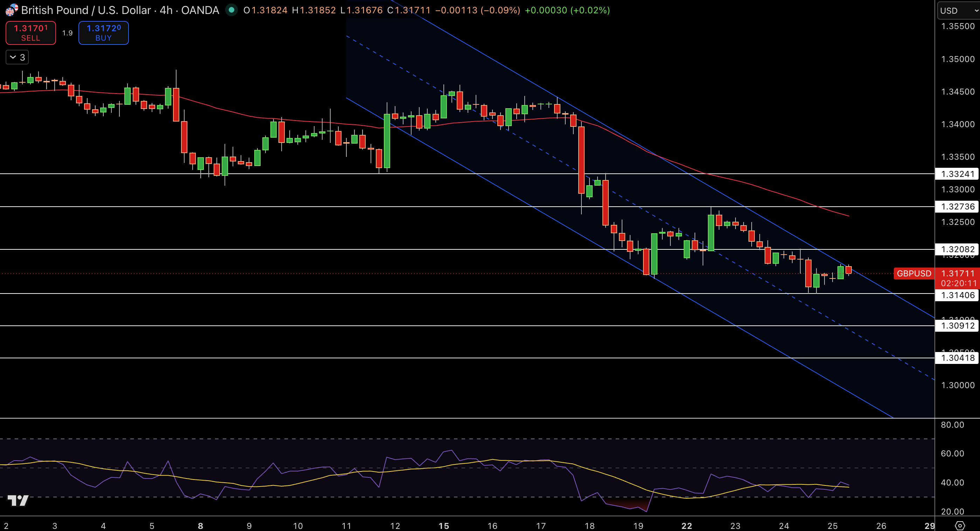This screenshot has height=531, width=980.
Task: Click the RSI 40.00 scale label
Action: 952,482
